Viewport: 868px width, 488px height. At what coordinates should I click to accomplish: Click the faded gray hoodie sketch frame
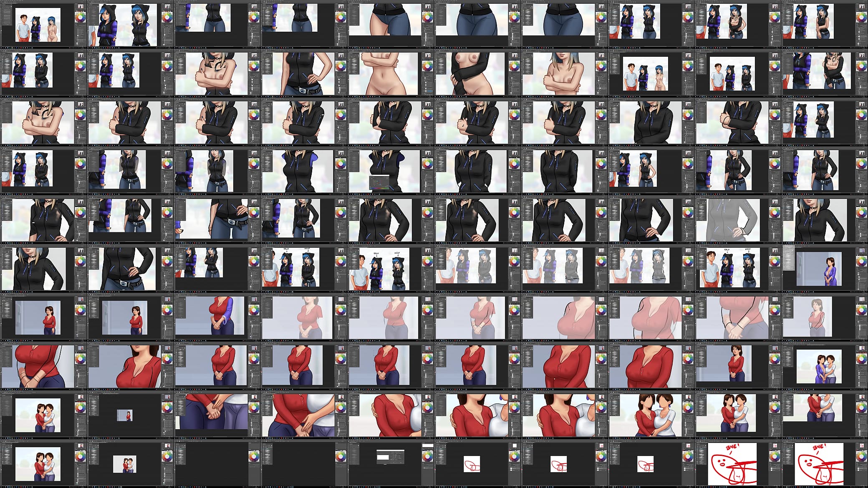pyautogui.click(x=737, y=219)
